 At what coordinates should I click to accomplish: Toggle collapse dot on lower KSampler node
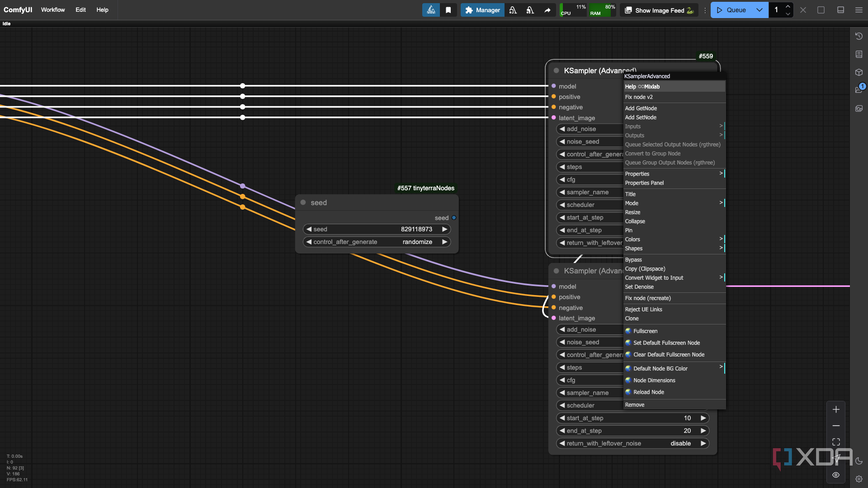click(556, 271)
